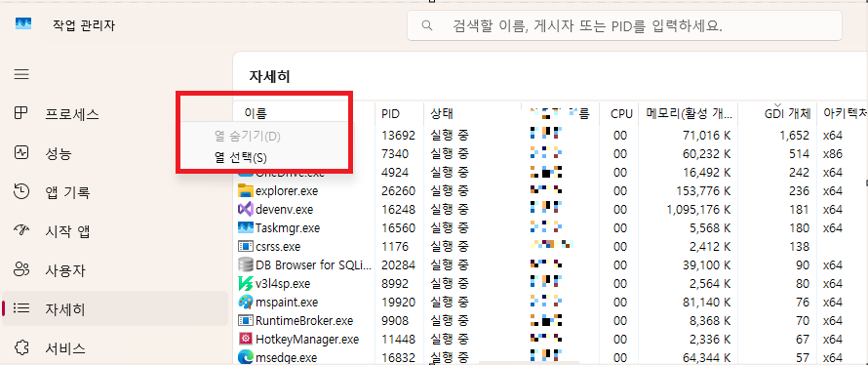This screenshot has width=868, height=365.
Task: Select the mspaint.exe process name
Action: [x=287, y=302]
